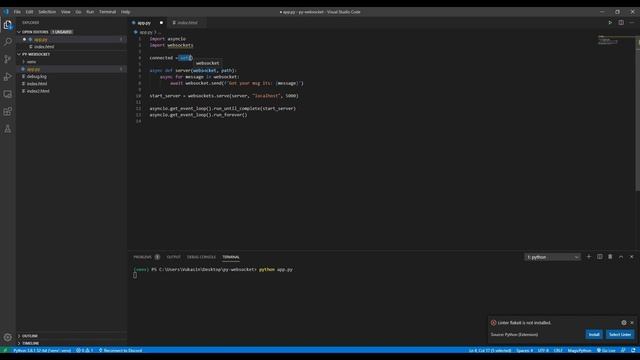Add a new terminal with plus icon
The image size is (640, 360).
click(589, 257)
